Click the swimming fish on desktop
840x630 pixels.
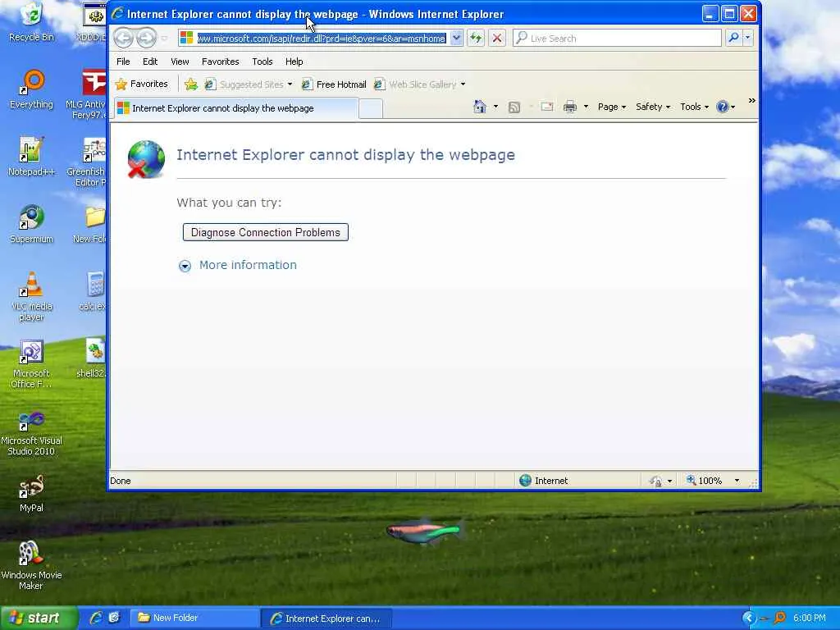pyautogui.click(x=424, y=532)
